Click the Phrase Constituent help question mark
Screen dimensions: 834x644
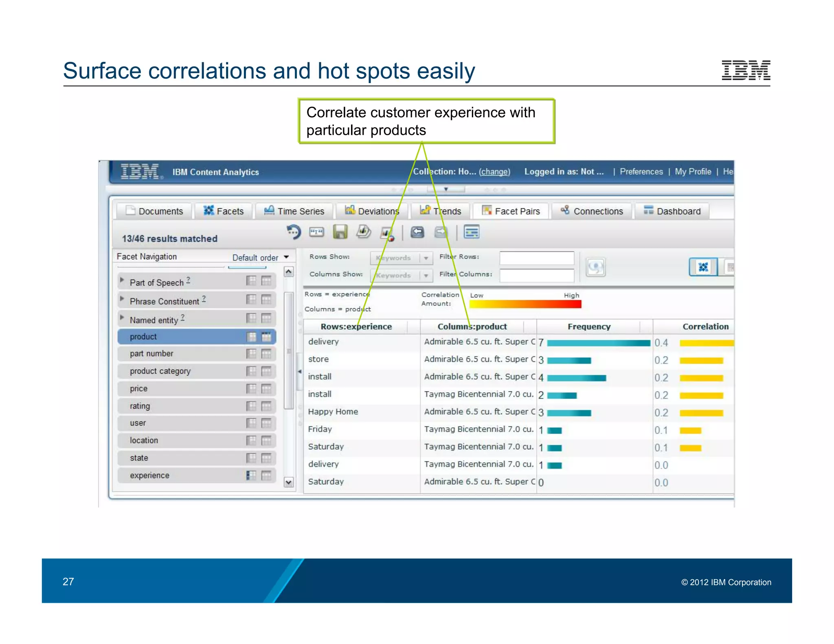tap(204, 299)
